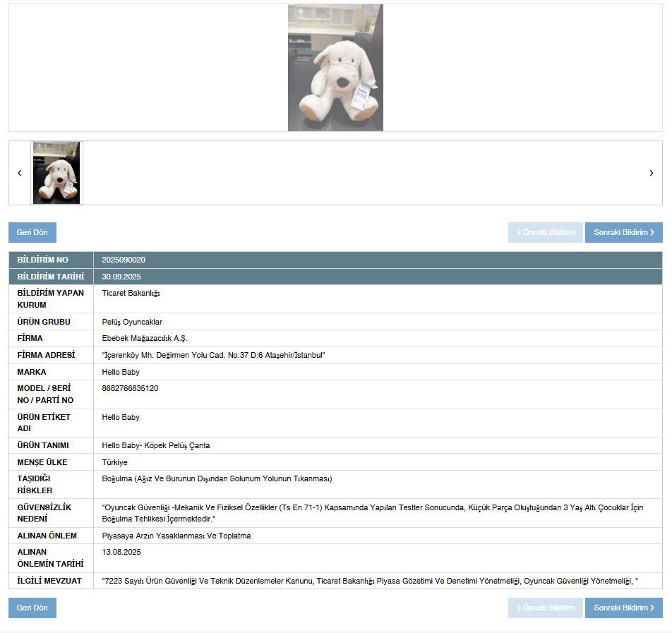Select the plush dog thumbnail in the carousel
This screenshot has width=672, height=633.
click(56, 173)
